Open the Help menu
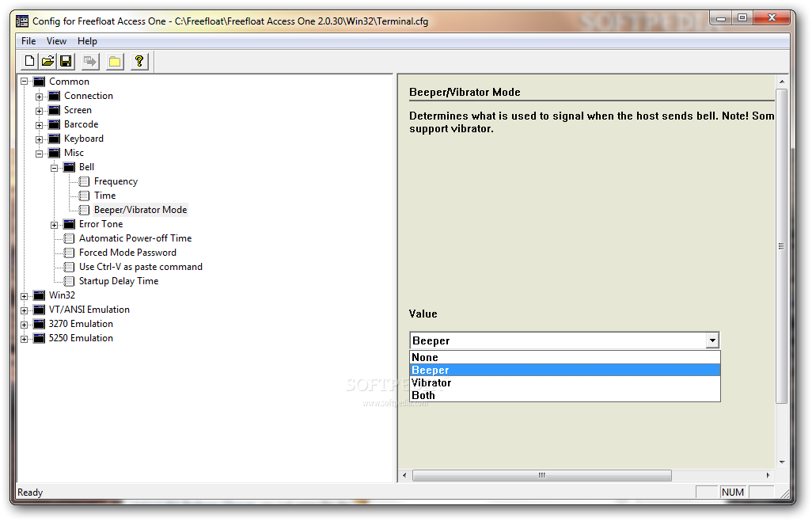The height and width of the screenshot is (521, 812). [x=87, y=41]
